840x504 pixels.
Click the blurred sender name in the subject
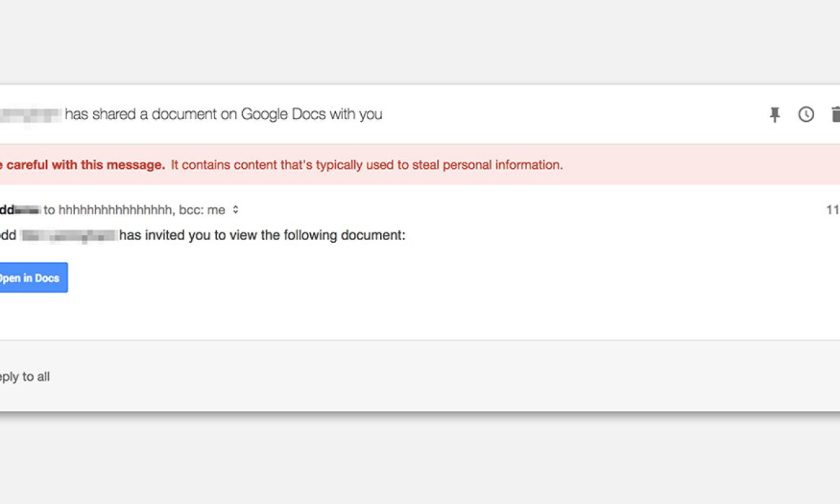tap(31, 115)
